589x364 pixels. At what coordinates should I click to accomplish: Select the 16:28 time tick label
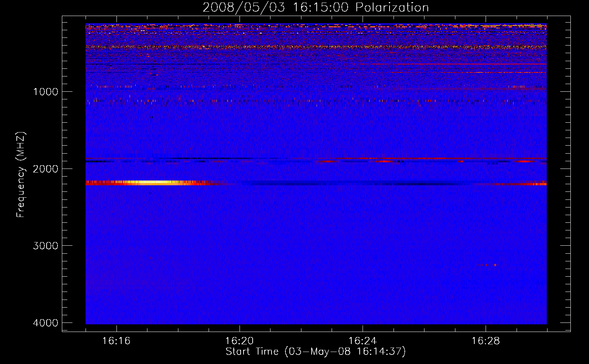[x=485, y=341]
